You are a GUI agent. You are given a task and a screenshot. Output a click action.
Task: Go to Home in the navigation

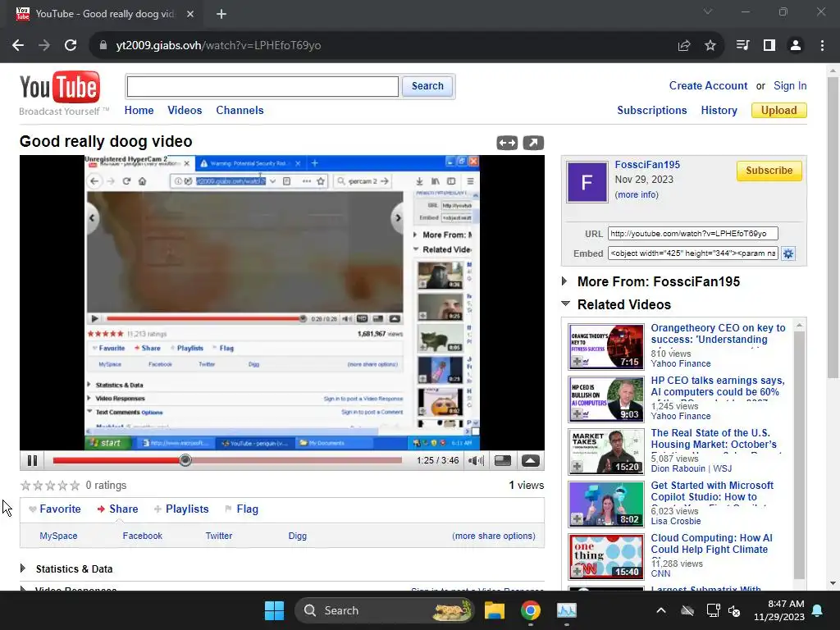[139, 111]
